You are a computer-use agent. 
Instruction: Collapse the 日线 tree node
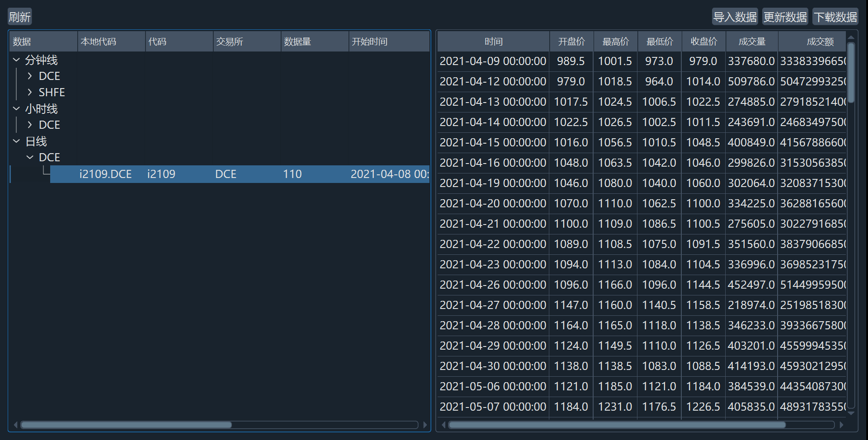pos(17,141)
